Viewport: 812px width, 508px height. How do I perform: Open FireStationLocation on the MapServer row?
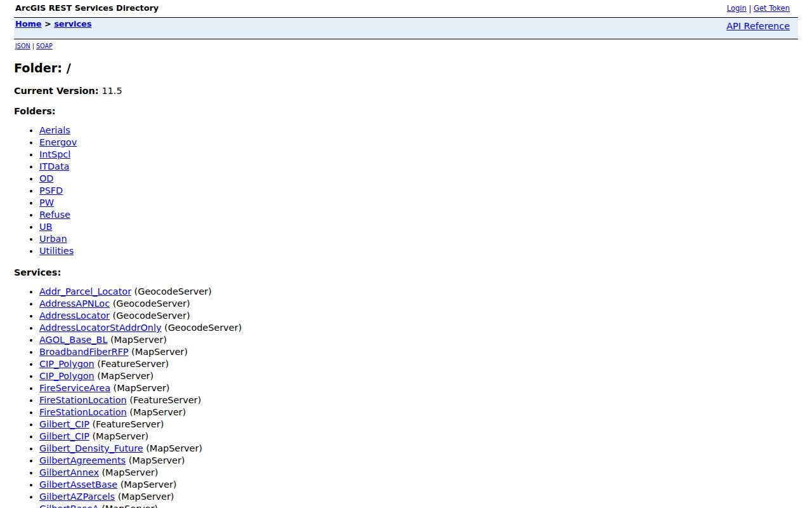83,412
